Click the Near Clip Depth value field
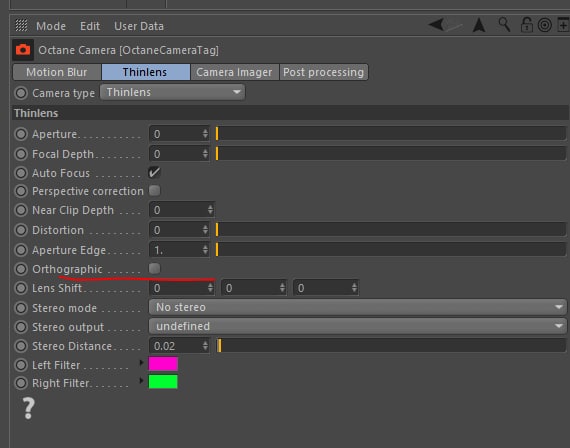Viewport: 570px width, 448px height. 182,210
